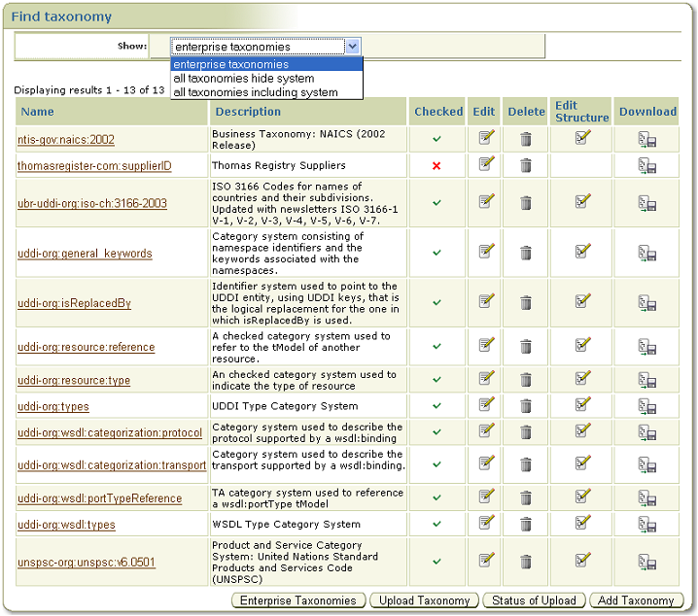Download the uddi-org:types taxonomy

pyautogui.click(x=647, y=406)
